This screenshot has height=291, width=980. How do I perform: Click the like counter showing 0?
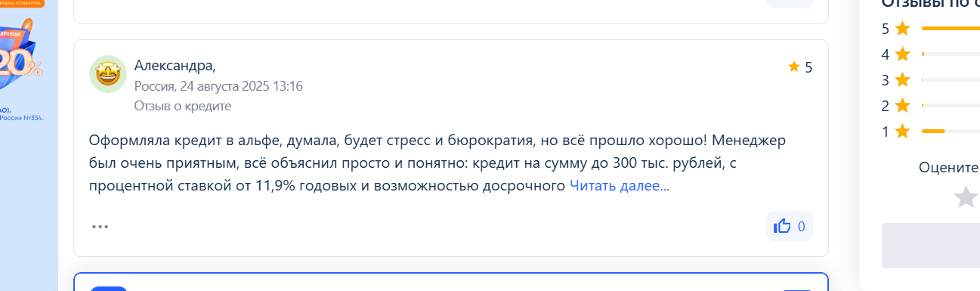point(801,226)
